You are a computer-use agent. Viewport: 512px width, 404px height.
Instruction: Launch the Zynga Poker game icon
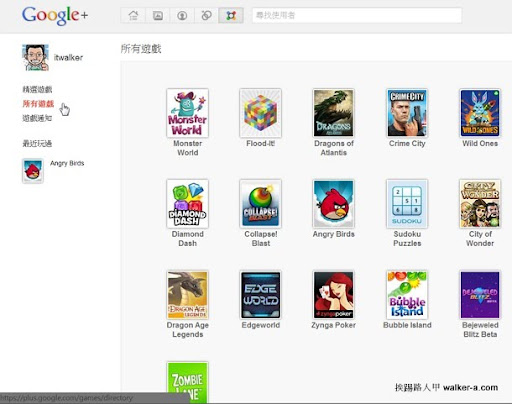333,295
